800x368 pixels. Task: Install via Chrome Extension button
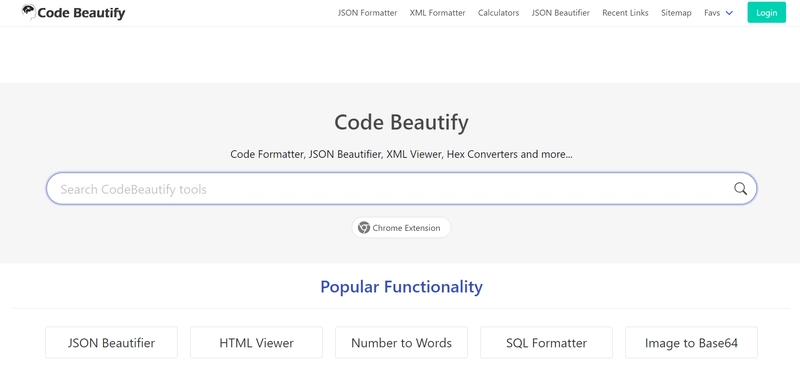(x=401, y=228)
